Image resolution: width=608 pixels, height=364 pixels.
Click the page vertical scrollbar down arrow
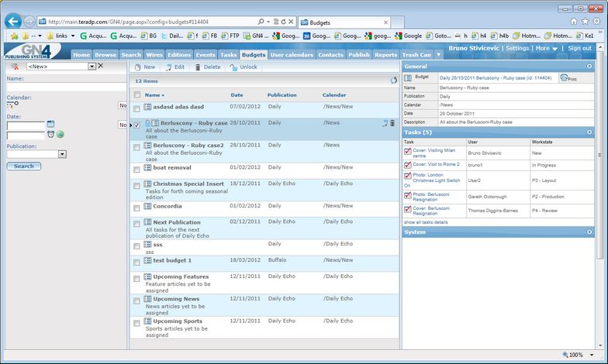(x=600, y=345)
